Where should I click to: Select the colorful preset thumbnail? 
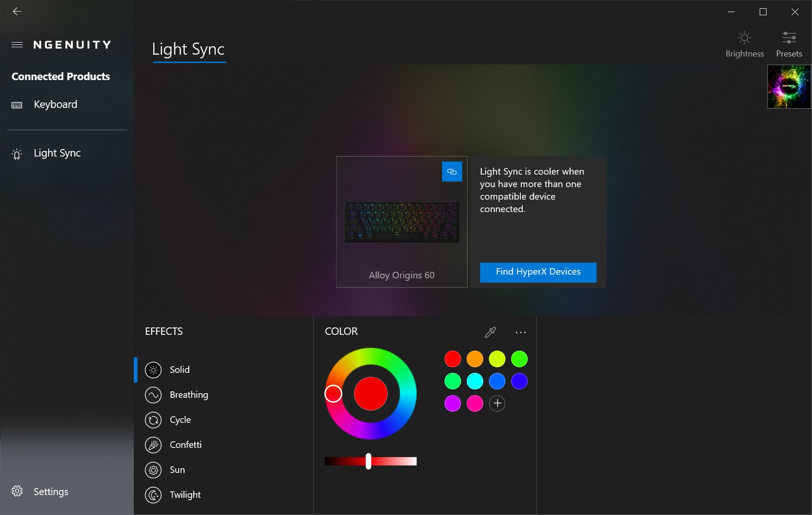click(x=789, y=87)
